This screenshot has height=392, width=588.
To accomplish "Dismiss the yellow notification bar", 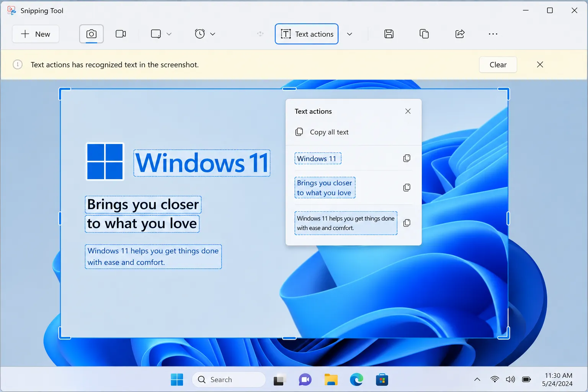I will tap(540, 65).
